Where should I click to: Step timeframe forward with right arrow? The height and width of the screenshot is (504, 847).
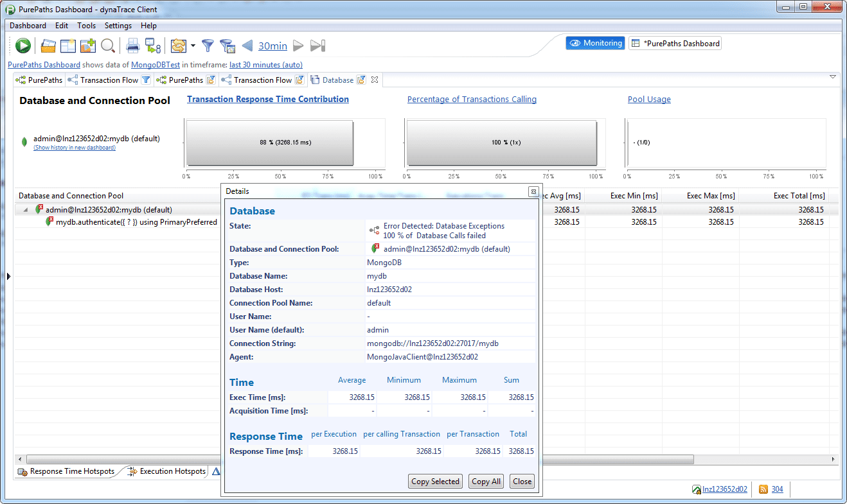pos(298,46)
